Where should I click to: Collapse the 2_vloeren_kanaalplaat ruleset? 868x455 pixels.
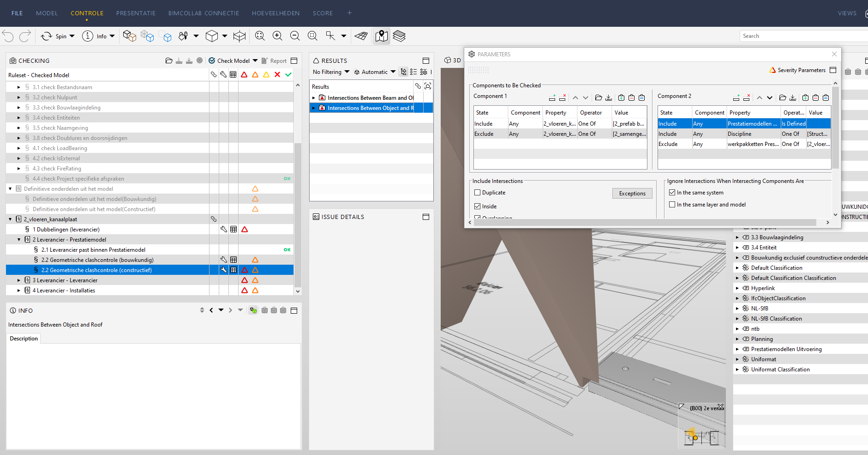coord(10,219)
